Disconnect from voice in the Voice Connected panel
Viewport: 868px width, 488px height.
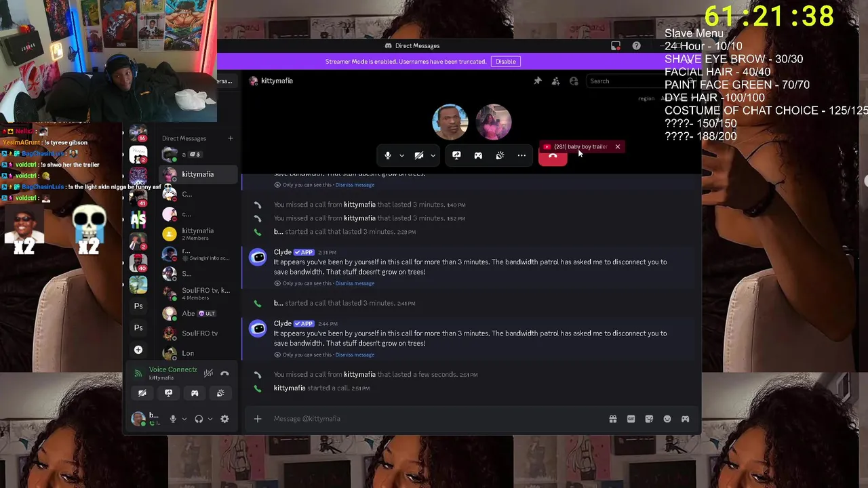click(x=224, y=373)
